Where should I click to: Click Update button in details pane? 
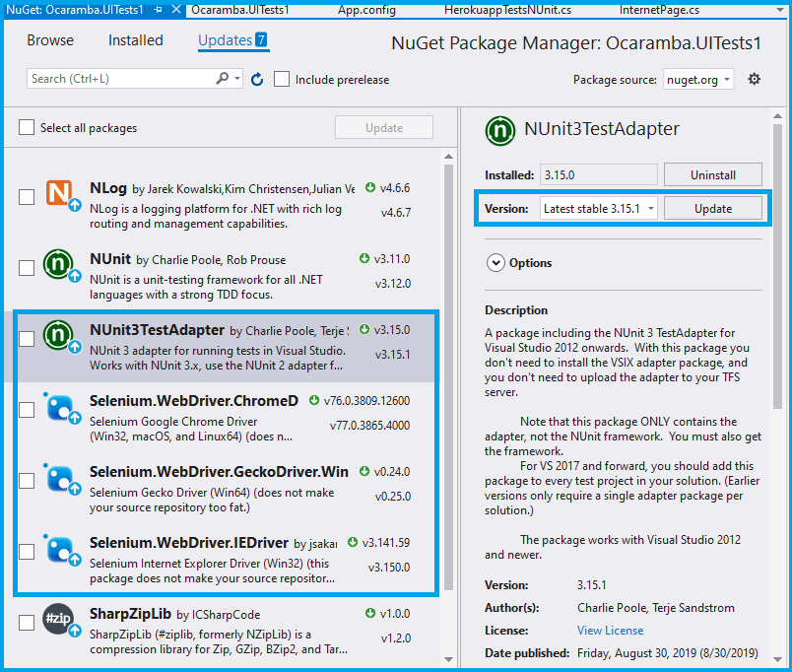point(712,209)
